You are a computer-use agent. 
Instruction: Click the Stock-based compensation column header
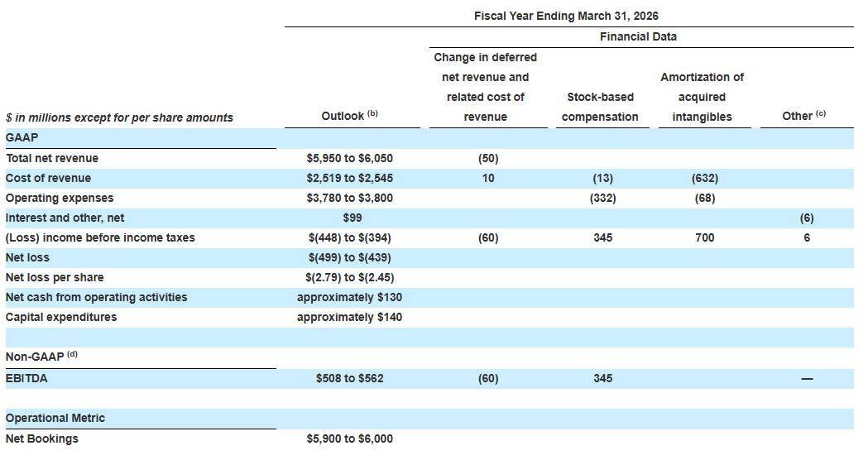point(600,107)
